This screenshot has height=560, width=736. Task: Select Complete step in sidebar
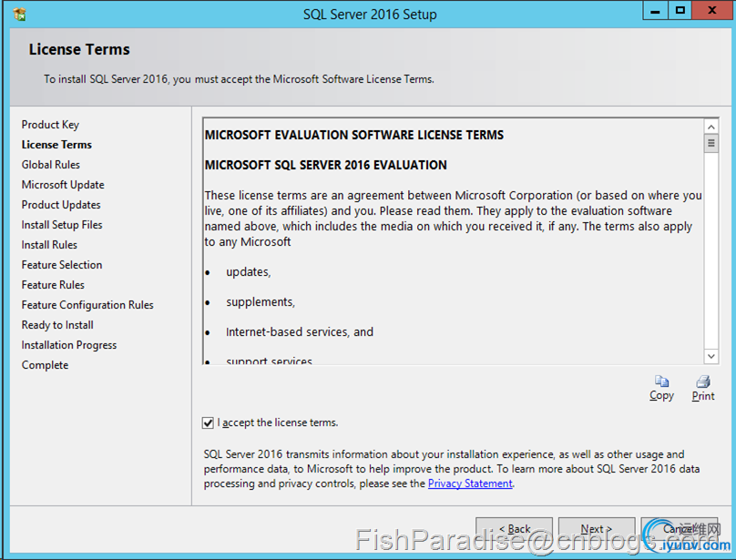45,365
